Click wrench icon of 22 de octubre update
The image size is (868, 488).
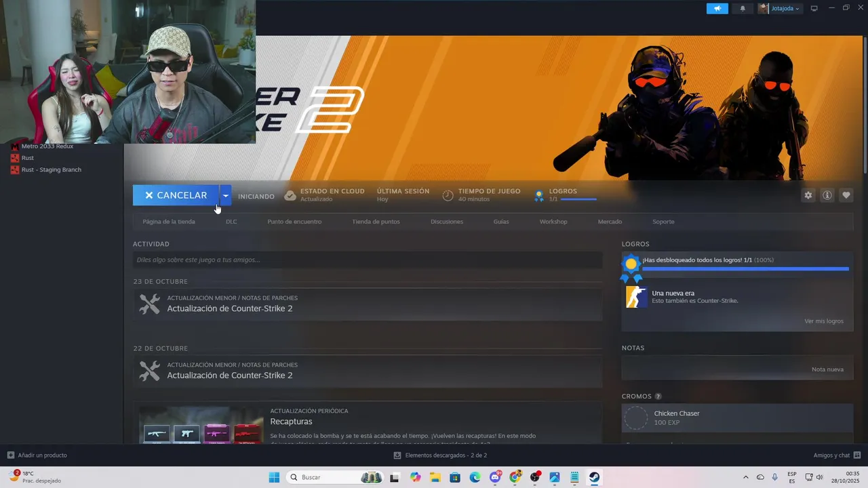pyautogui.click(x=149, y=371)
